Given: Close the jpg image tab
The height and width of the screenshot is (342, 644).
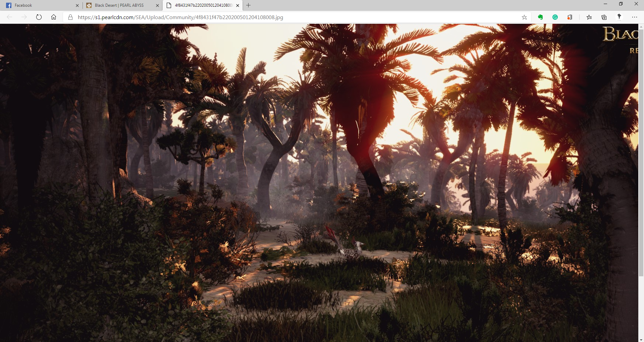Looking at the screenshot, I should point(237,5).
